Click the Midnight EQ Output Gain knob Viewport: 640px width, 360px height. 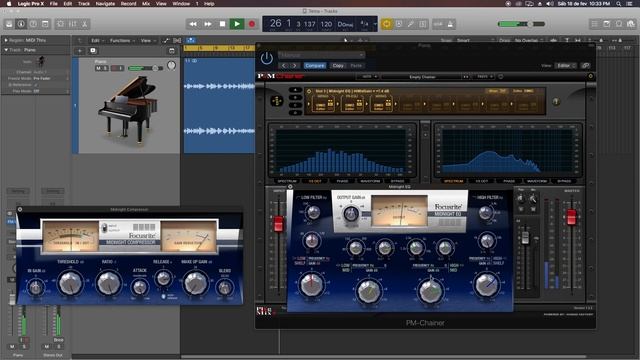click(x=351, y=213)
